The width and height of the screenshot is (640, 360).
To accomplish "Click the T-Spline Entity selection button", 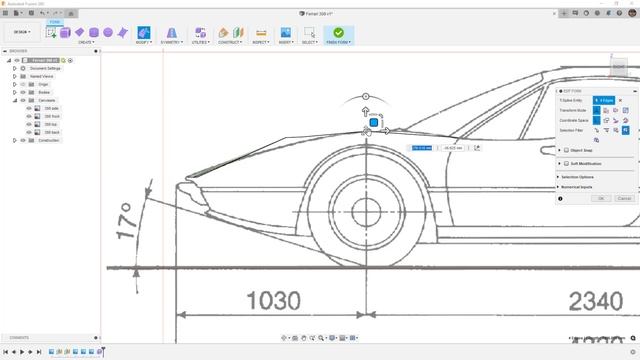I will click(604, 100).
